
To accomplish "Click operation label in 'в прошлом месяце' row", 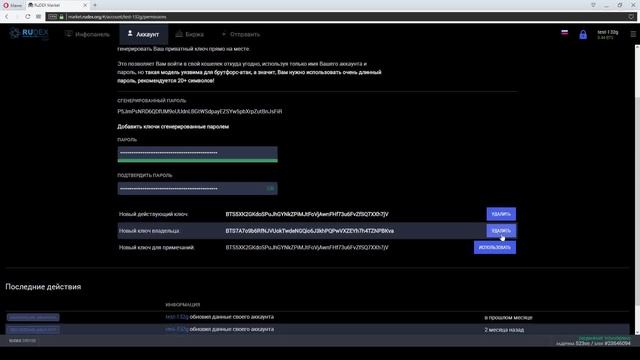I will click(33, 317).
